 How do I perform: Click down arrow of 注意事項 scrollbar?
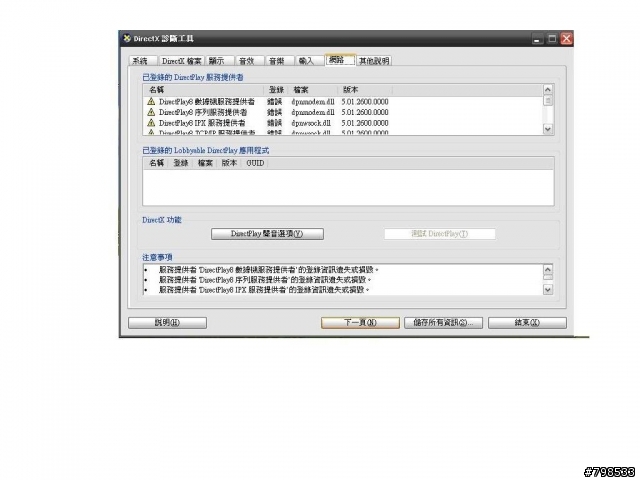pos(548,289)
